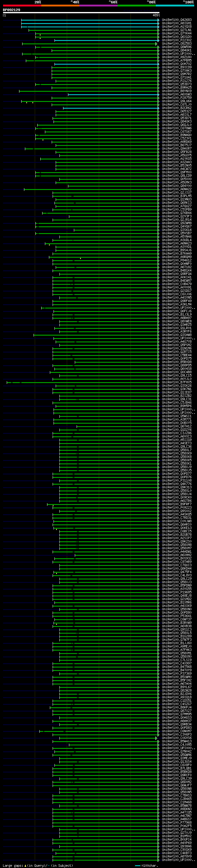Select the UniRef100_P77968 label
Image resolution: width=197 pixels, height=868 pixels.
pyautogui.click(x=176, y=822)
